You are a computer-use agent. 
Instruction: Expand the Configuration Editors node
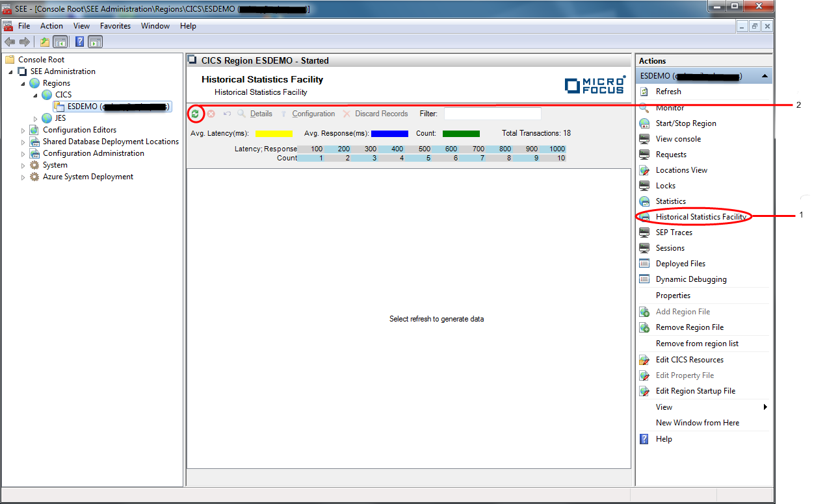point(23,130)
